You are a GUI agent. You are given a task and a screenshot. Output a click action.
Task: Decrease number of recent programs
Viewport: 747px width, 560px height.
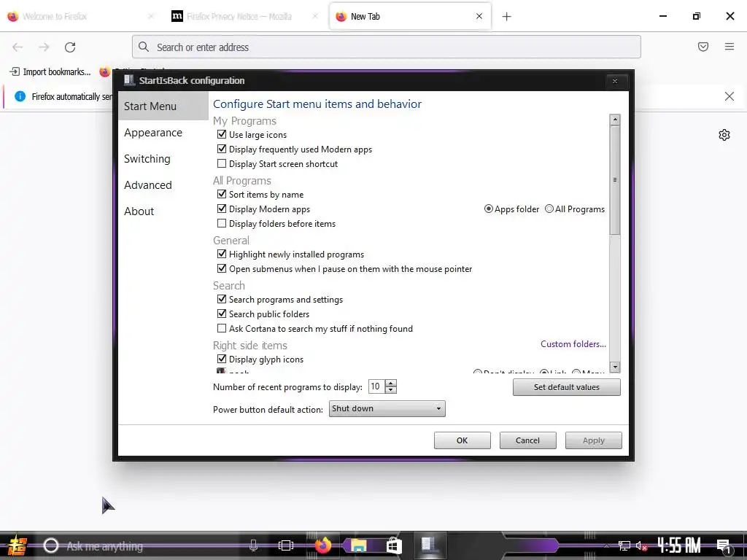point(391,389)
